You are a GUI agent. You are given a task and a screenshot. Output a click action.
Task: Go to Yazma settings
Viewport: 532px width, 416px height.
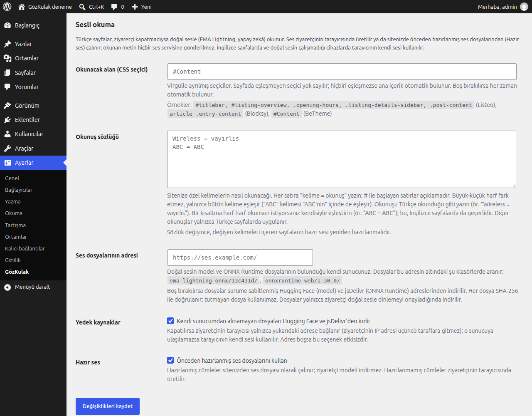point(13,201)
